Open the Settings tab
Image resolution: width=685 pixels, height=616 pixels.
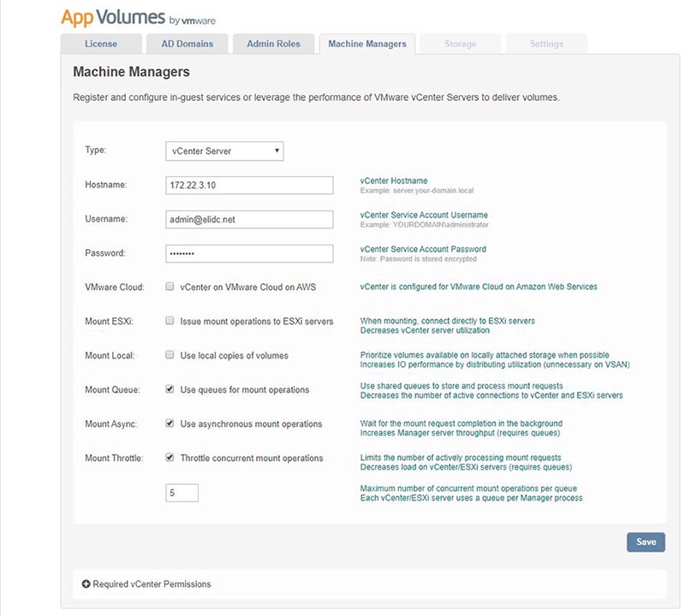[546, 44]
